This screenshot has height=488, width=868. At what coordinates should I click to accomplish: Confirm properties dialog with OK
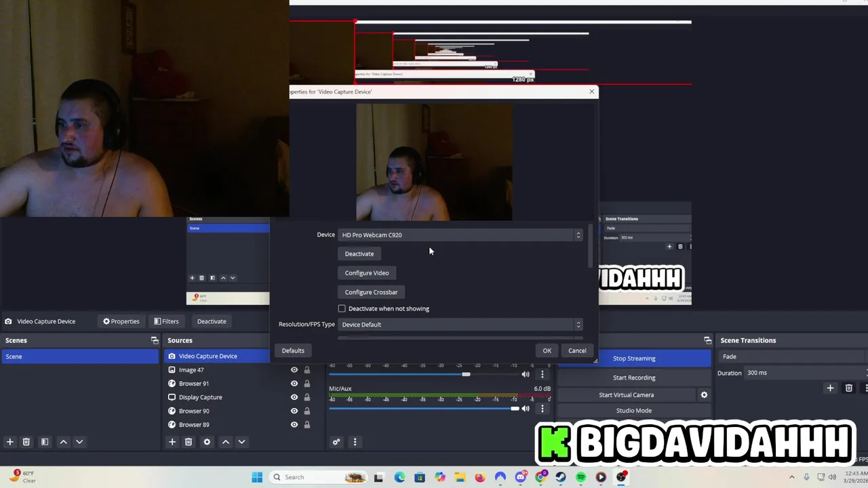pyautogui.click(x=547, y=350)
